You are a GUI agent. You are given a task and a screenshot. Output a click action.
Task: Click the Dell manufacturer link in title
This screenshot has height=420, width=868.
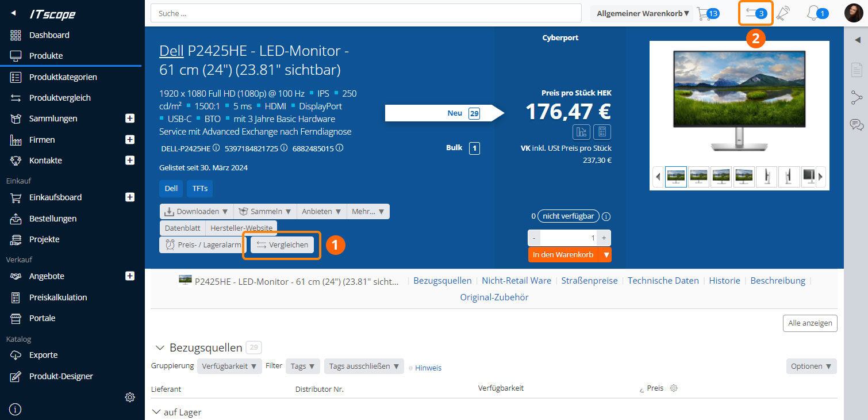coord(171,51)
